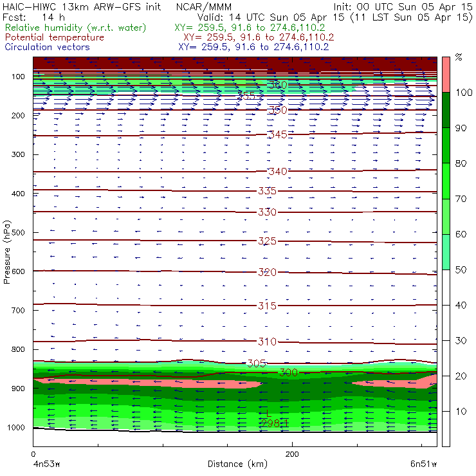Click the '345' isentrope contour label
The height and width of the screenshot is (476, 476).
point(277,134)
